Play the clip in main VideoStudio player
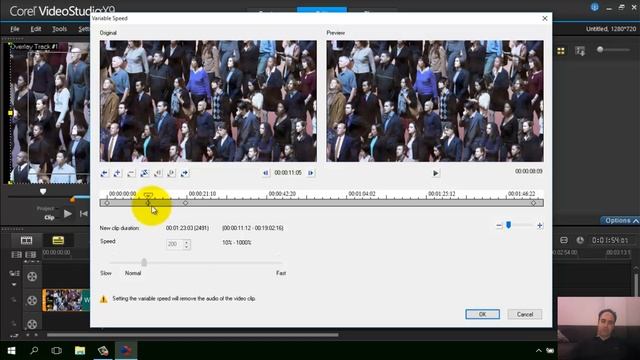The width and height of the screenshot is (640, 360). (68, 213)
